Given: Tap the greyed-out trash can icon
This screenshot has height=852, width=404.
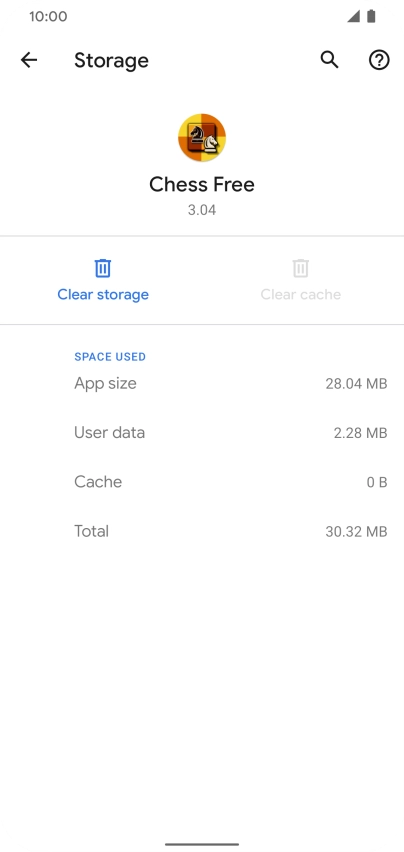Looking at the screenshot, I should (x=300, y=268).
